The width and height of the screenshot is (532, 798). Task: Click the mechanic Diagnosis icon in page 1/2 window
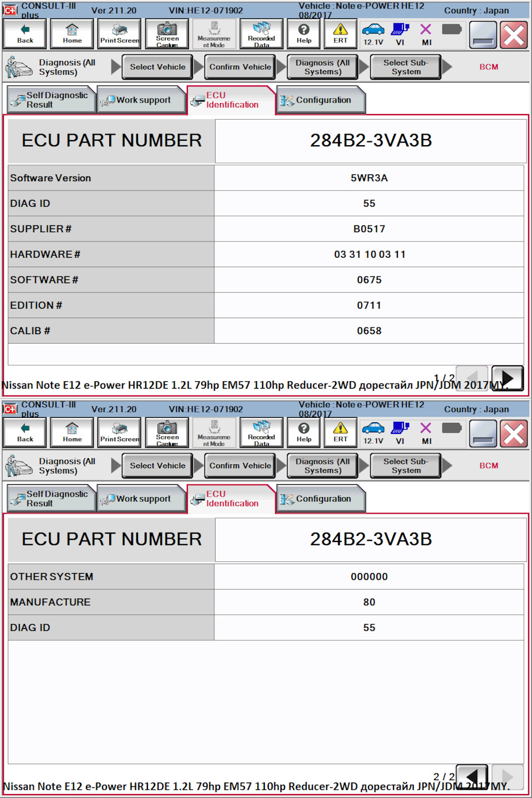pyautogui.click(x=18, y=67)
